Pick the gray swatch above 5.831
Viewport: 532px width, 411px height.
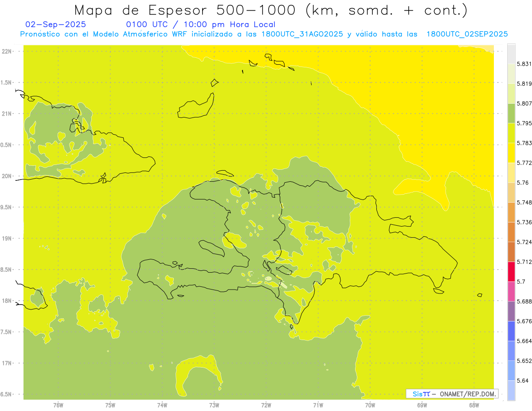511,54
